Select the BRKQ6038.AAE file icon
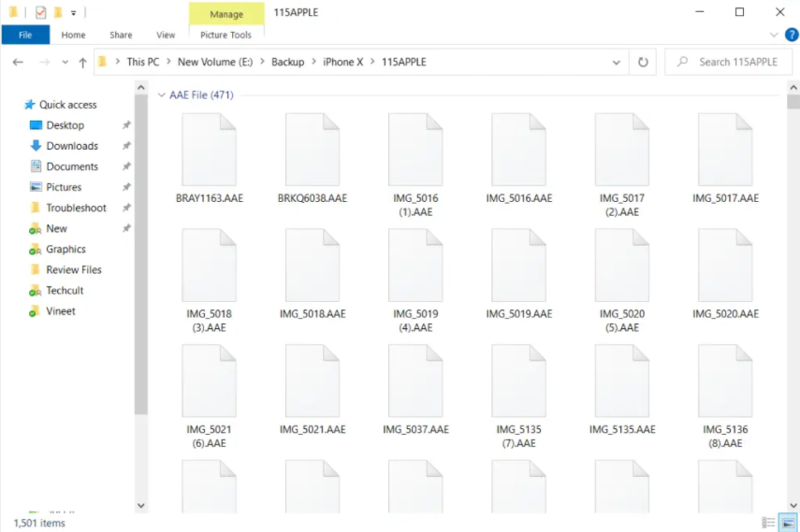This screenshot has height=532, width=800. (x=313, y=150)
